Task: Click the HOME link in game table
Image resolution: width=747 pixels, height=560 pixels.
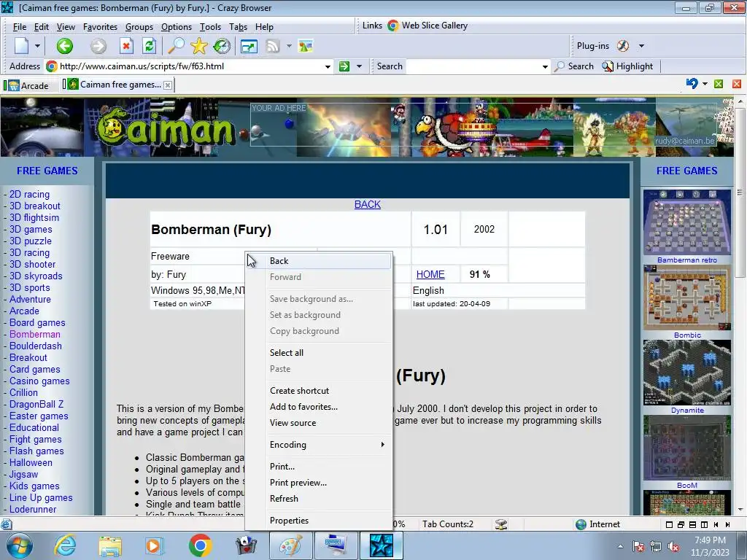Action: [430, 274]
